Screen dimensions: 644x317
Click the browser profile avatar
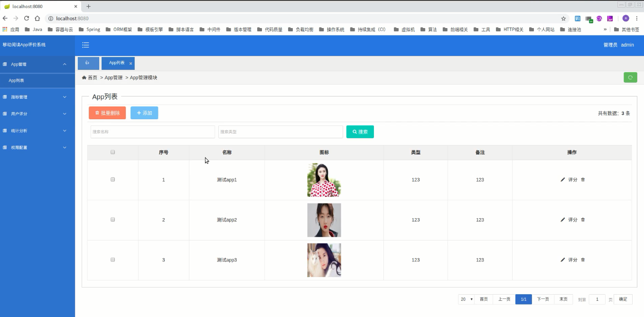coord(625,19)
